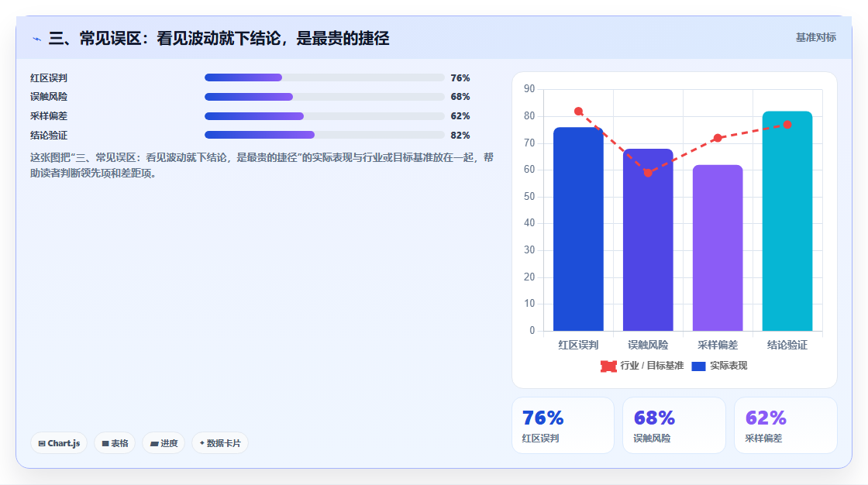Click the 76% value next to the 红区误判 bar
Viewport: 868px width, 485px height.
click(460, 78)
